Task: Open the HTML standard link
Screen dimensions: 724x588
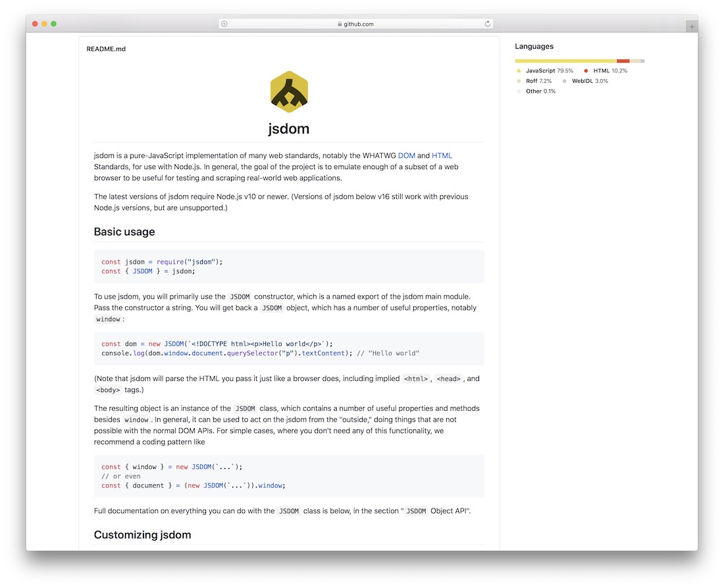Action: pyautogui.click(x=442, y=155)
